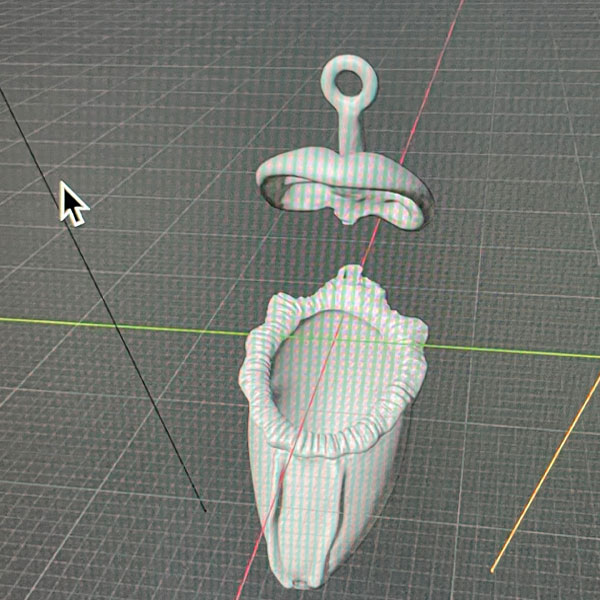Select the thin black line object
Screen dimensions: 600x600
(x=103, y=299)
